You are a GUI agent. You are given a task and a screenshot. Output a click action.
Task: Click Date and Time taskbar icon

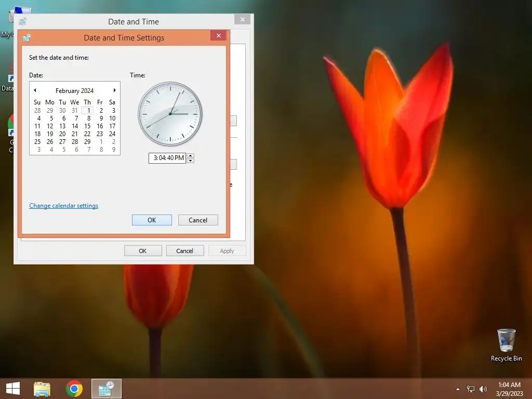pyautogui.click(x=106, y=389)
